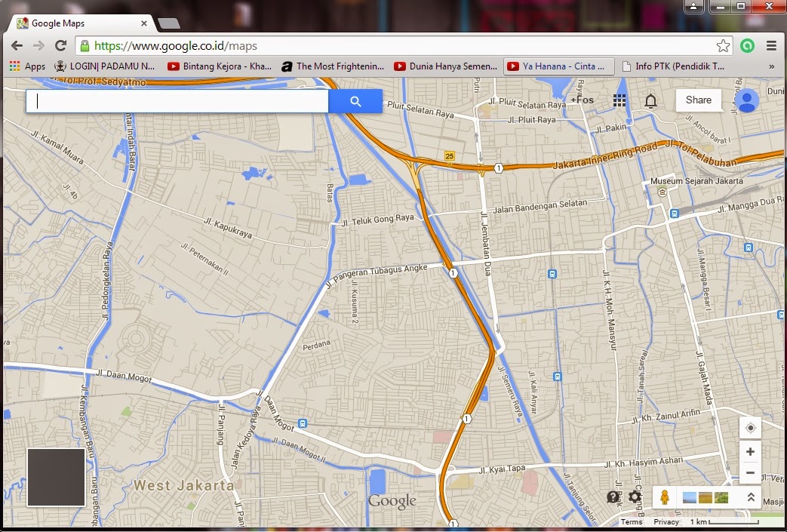Reload the page with the refresh icon
The width and height of the screenshot is (787, 532).
click(60, 46)
